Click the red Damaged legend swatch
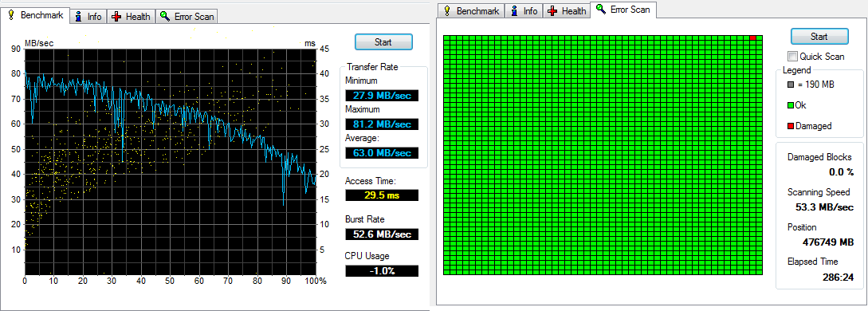This screenshot has height=311, width=868. tap(791, 126)
